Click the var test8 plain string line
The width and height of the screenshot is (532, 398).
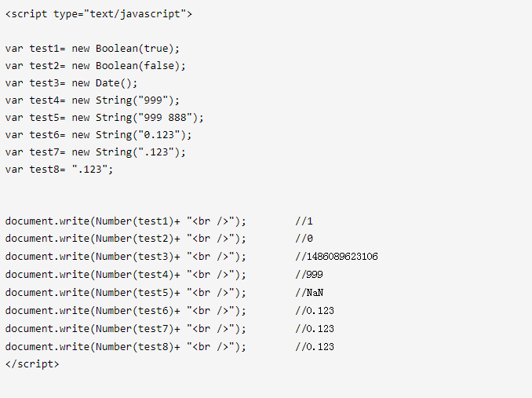tap(60, 169)
